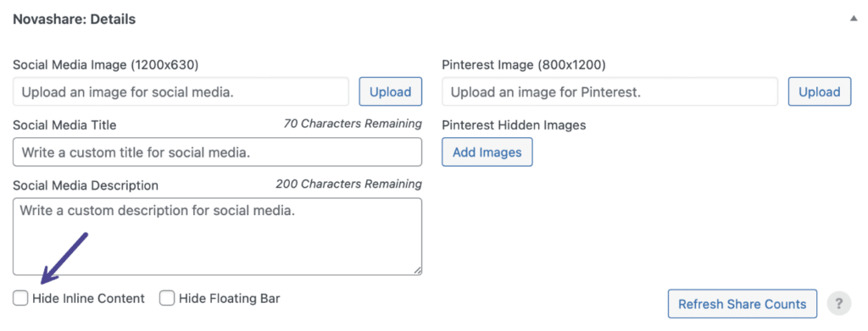This screenshot has height=331, width=868.
Task: Click the Hide Inline Content label text
Action: [88, 299]
